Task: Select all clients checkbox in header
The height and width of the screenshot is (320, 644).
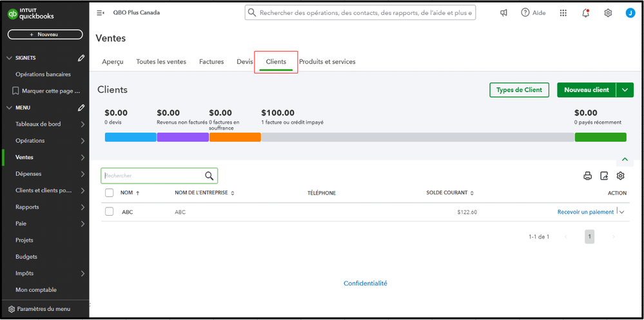Action: click(109, 193)
